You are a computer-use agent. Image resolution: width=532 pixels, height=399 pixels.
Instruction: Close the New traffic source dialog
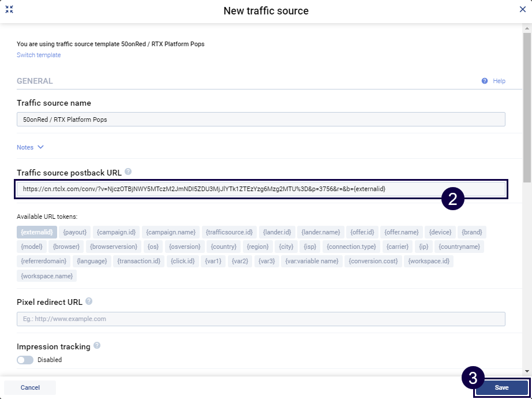(522, 10)
